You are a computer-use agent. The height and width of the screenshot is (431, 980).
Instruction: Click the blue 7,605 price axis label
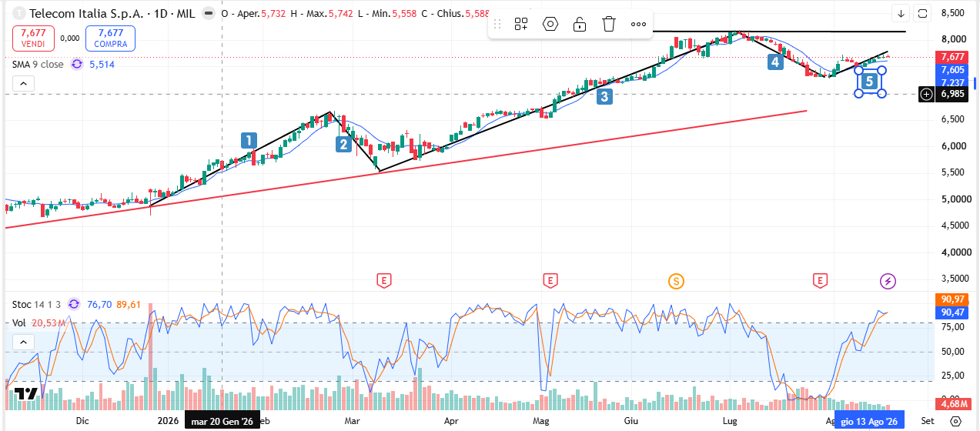click(x=952, y=70)
